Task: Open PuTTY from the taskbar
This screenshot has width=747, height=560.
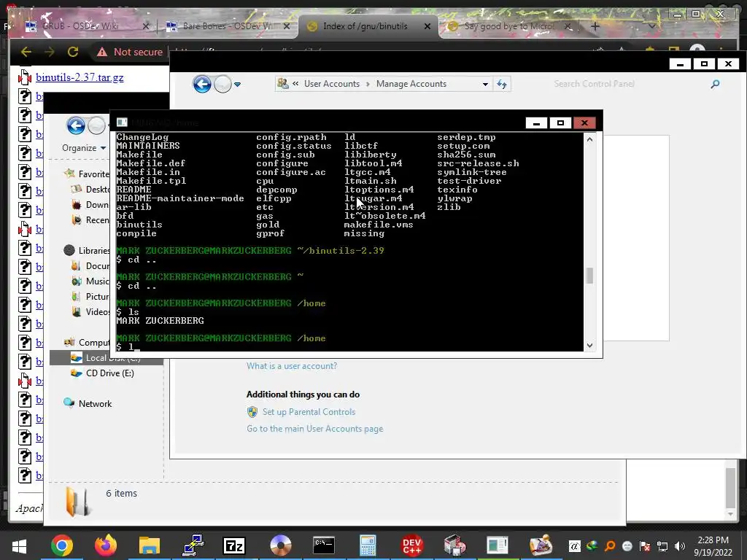Action: (x=193, y=545)
